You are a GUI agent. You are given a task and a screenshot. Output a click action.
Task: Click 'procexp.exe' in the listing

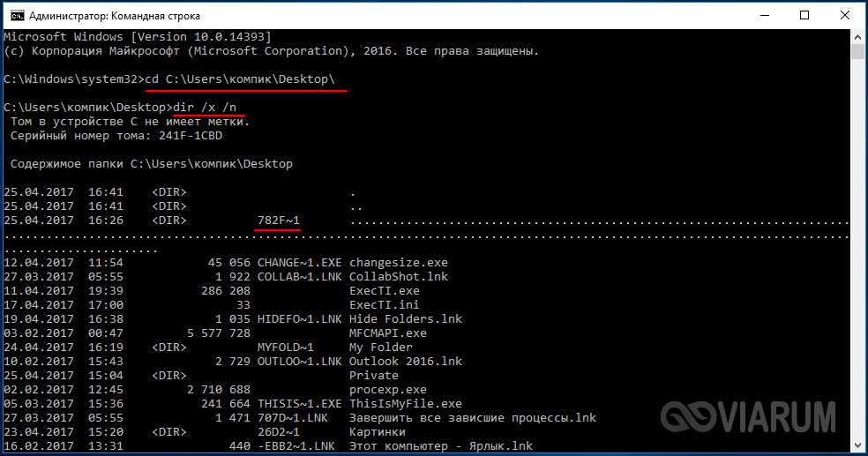pos(388,390)
